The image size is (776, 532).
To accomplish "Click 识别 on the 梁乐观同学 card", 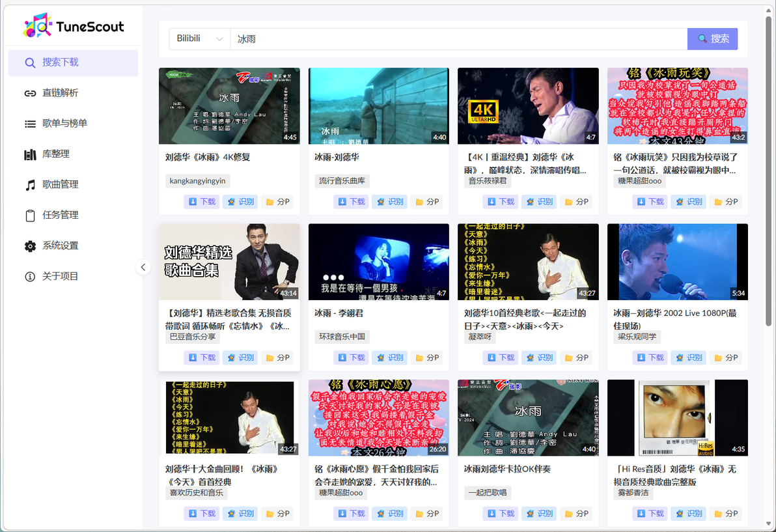I will (688, 357).
